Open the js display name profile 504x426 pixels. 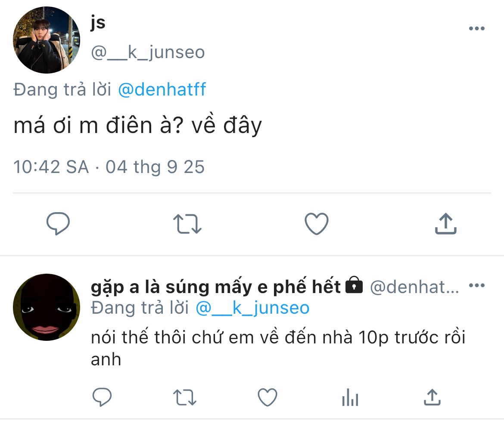[x=98, y=22]
